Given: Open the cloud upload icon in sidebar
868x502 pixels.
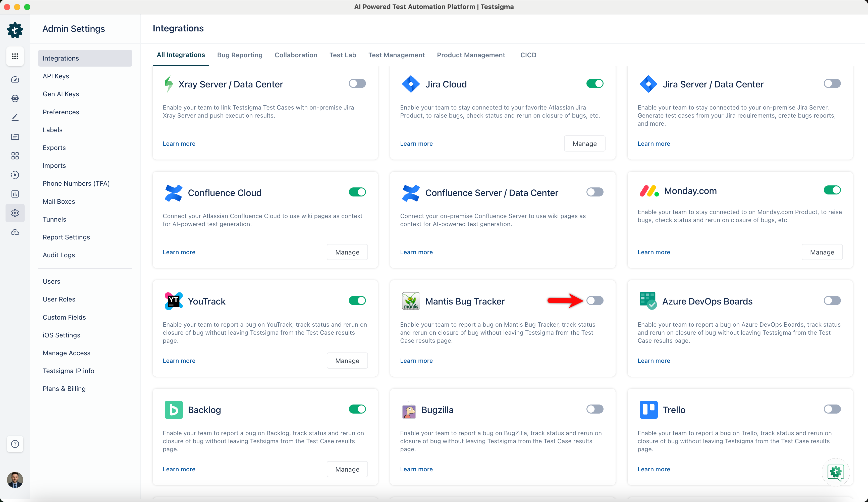Looking at the screenshot, I should 15,232.
